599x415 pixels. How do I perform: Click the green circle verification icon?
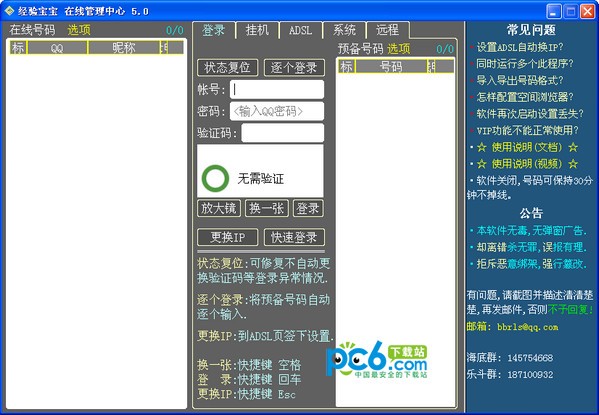coord(215,178)
